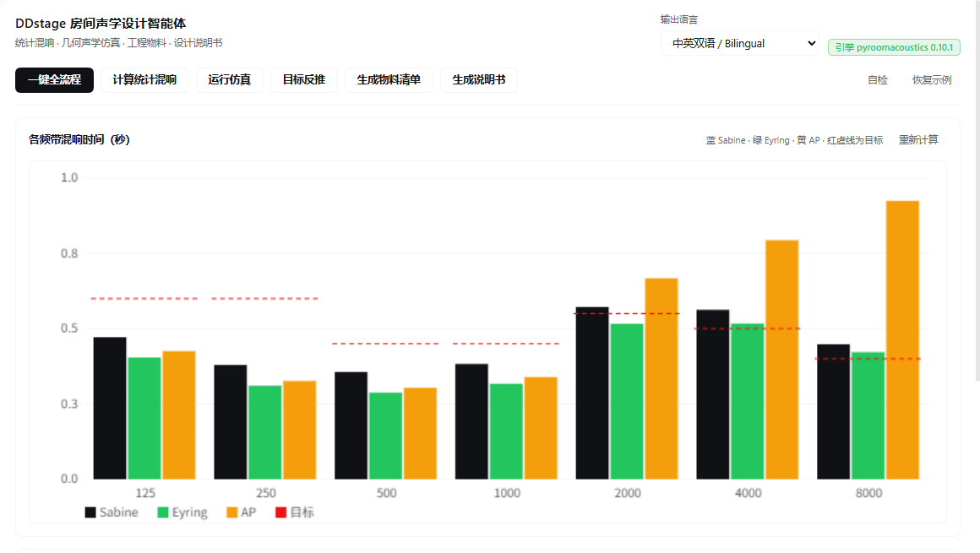Click the pyroomacoustics engine badge
Screen dimensions: 980x553
[x=894, y=47]
